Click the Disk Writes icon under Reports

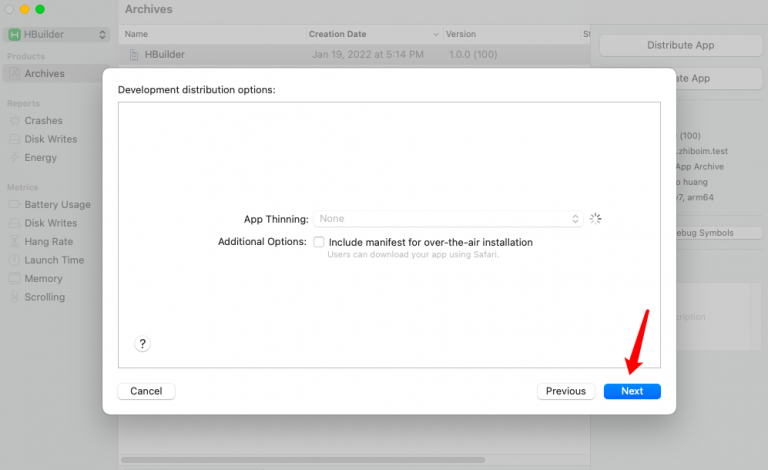tap(15, 140)
